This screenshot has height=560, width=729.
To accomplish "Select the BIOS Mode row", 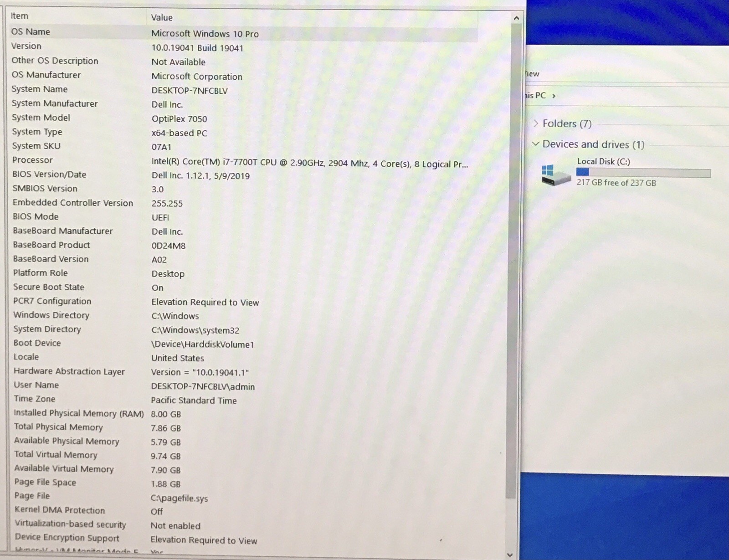I will pos(244,217).
